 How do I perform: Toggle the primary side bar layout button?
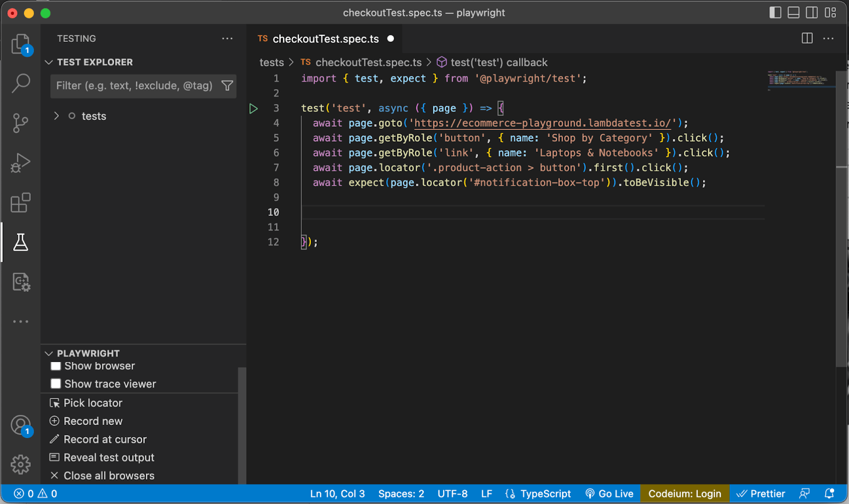pos(775,13)
